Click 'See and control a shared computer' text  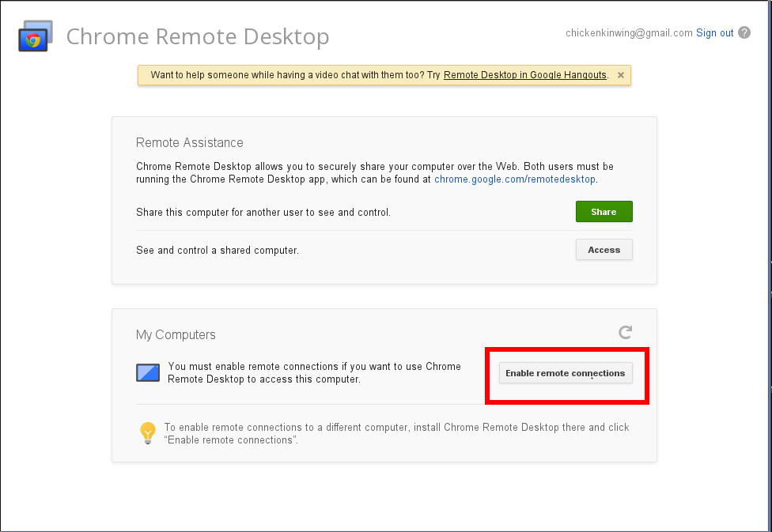pos(217,250)
